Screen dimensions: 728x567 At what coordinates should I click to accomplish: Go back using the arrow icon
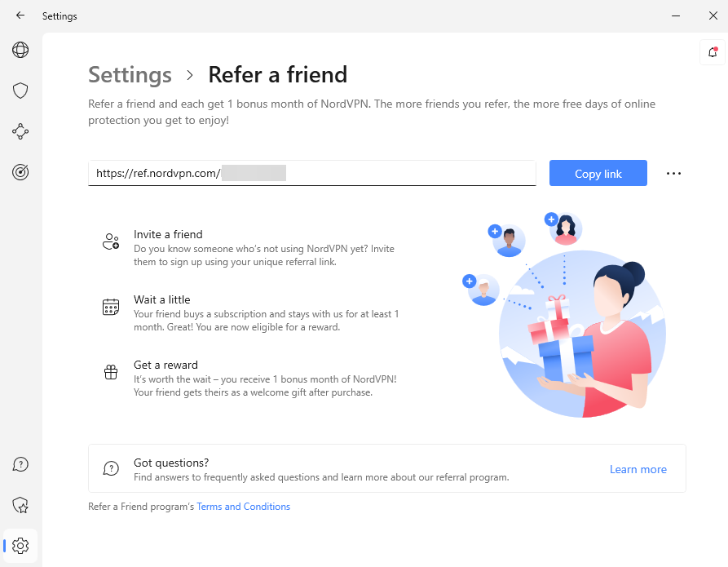click(20, 16)
